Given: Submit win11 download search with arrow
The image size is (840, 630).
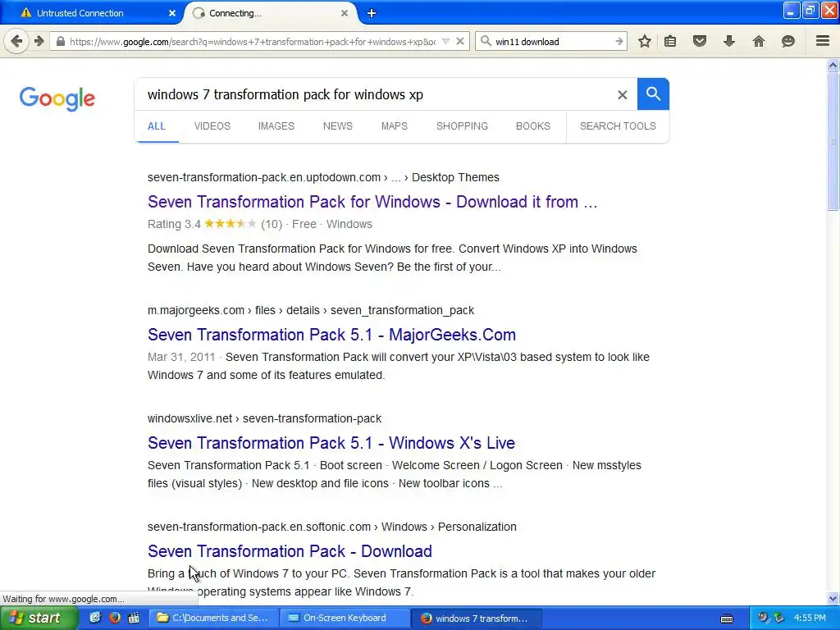Looking at the screenshot, I should point(619,41).
